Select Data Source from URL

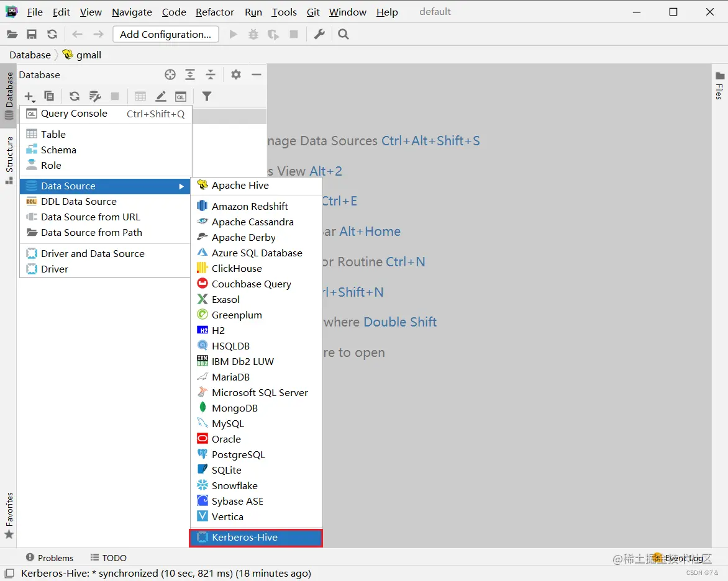click(x=106, y=217)
